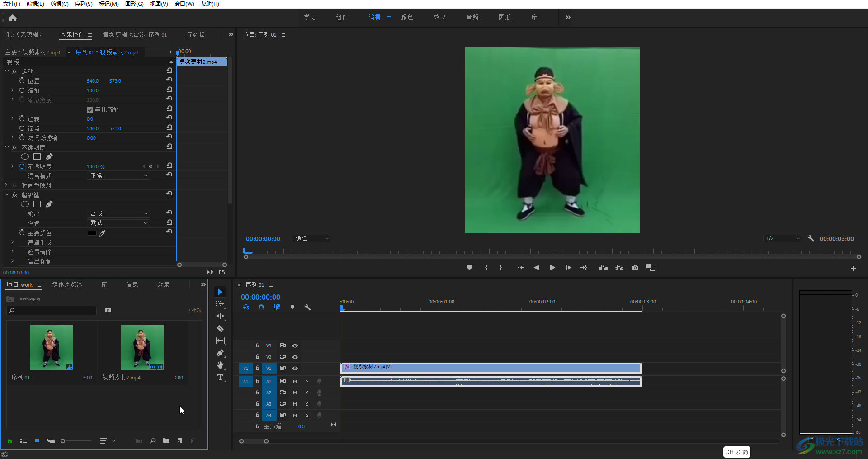Click the Lift button in the program monitor
The height and width of the screenshot is (459, 868).
pos(603,268)
